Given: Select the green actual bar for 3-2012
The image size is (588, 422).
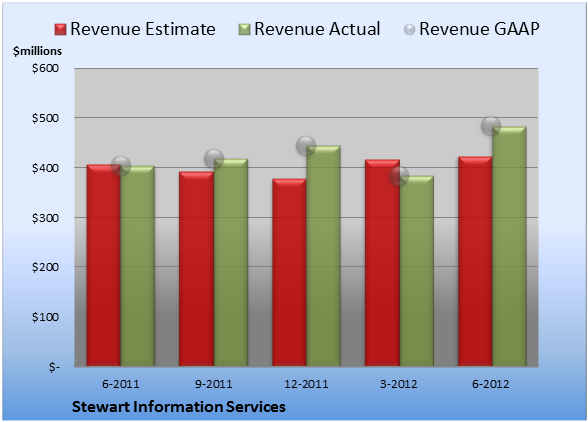Looking at the screenshot, I should pyautogui.click(x=416, y=271).
